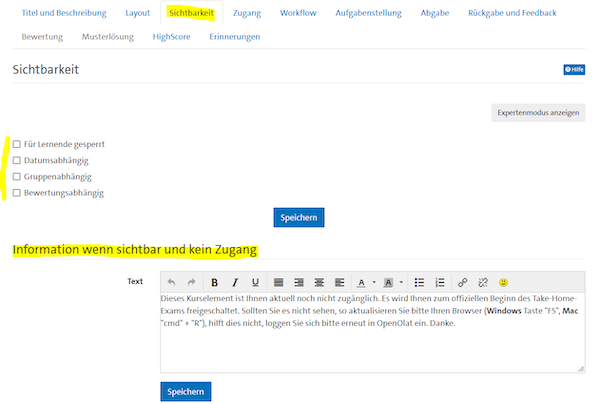The height and width of the screenshot is (404, 600).
Task: Expand the text color dropdown arrow
Action: coord(372,282)
